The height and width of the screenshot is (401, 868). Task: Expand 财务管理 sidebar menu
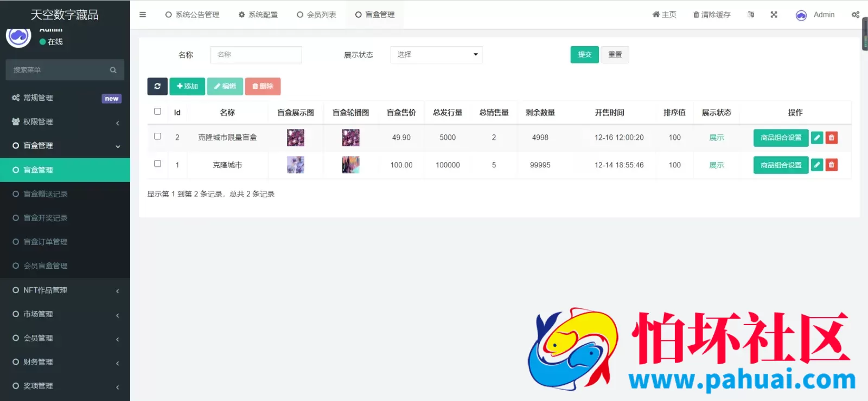point(65,362)
